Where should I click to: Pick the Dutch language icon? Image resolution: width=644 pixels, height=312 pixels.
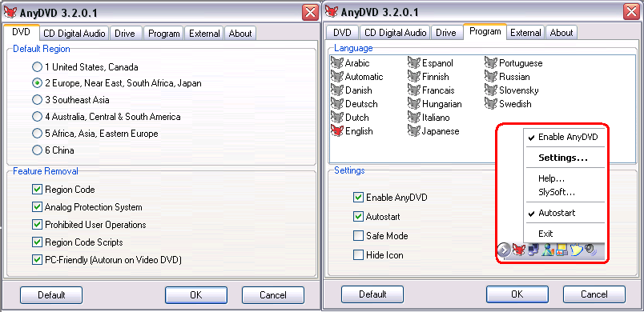(336, 118)
